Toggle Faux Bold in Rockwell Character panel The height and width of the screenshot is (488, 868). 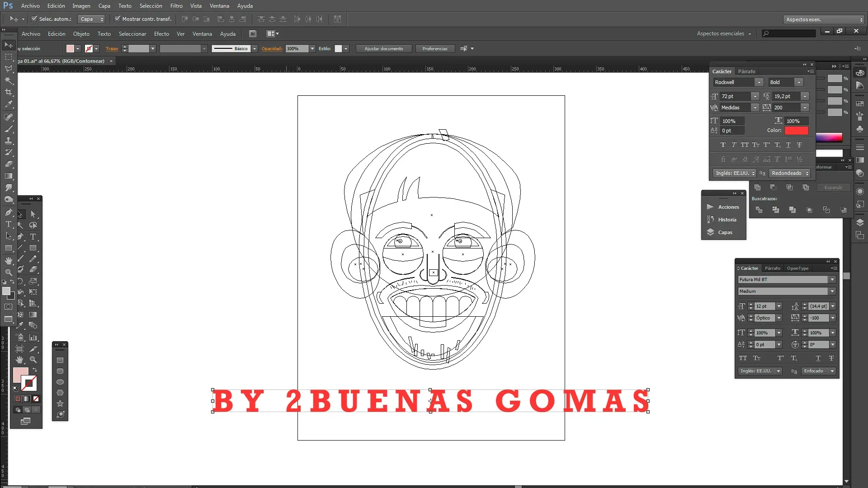click(x=723, y=145)
